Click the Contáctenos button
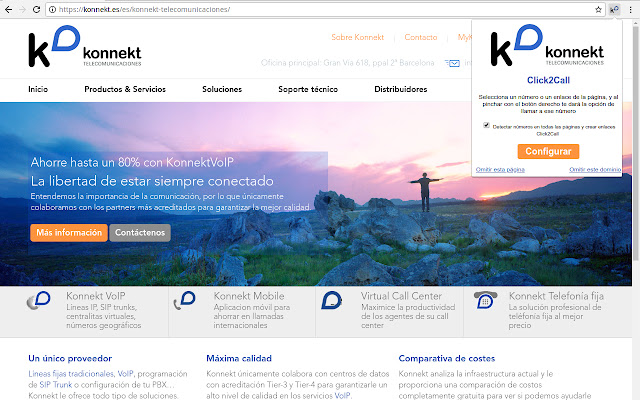Image resolution: width=640 pixels, height=400 pixels. click(140, 233)
